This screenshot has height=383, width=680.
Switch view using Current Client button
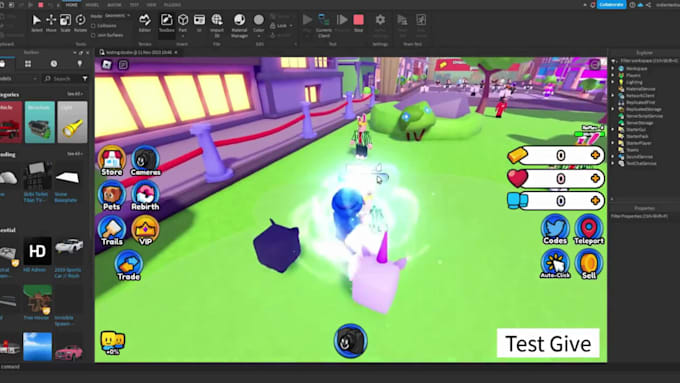324,25
